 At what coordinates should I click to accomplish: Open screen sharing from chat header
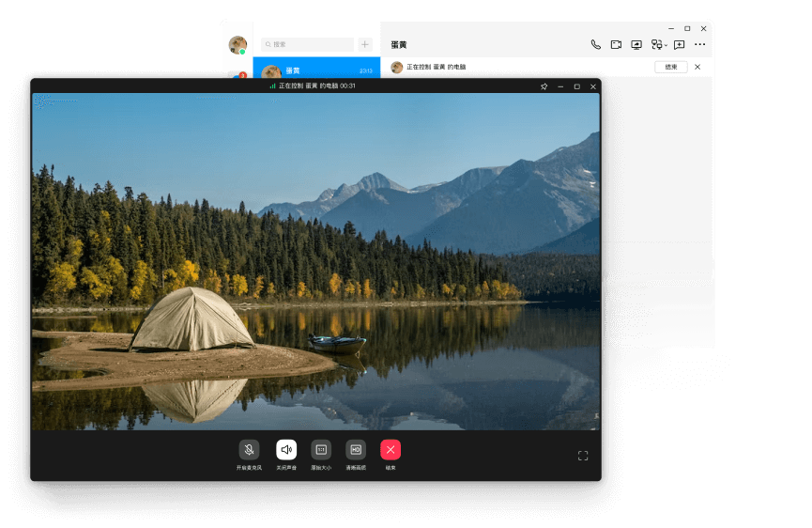[x=636, y=44]
